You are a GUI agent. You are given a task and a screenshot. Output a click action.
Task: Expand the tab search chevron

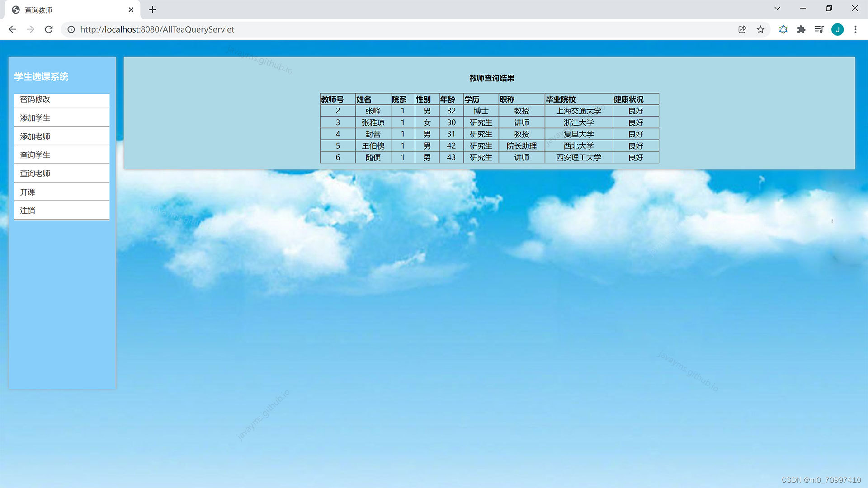(777, 9)
